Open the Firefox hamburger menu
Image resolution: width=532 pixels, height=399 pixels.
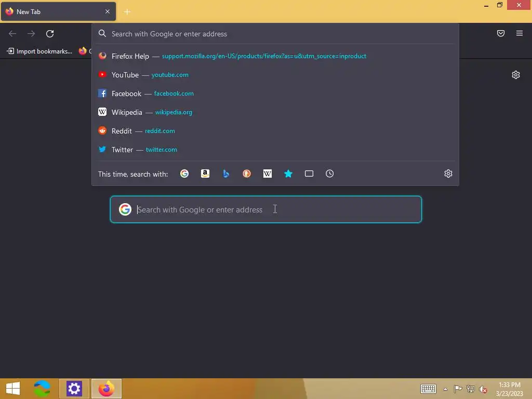[519, 33]
